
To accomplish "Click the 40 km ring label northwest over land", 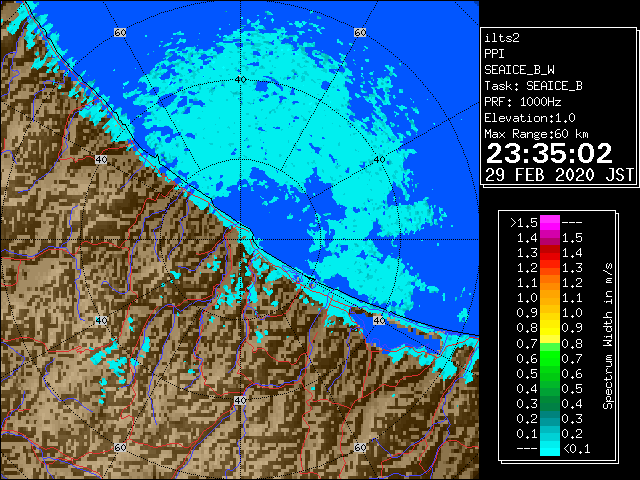I will (101, 160).
